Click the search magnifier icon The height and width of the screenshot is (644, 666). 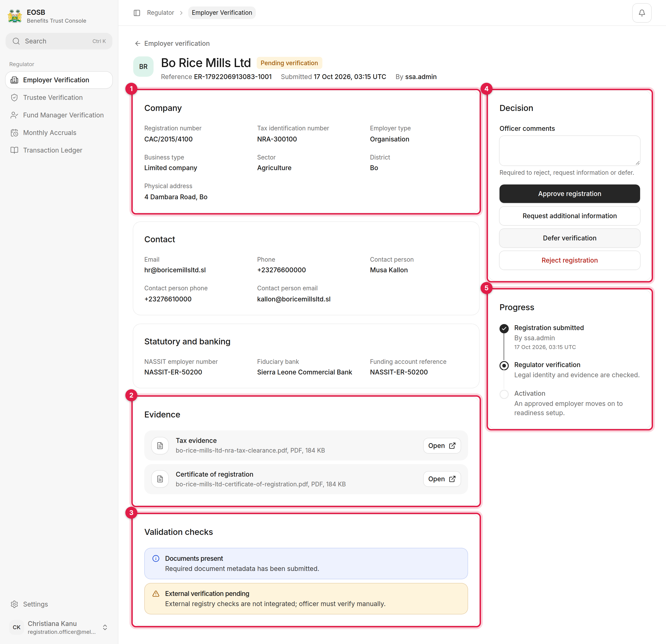click(x=16, y=41)
